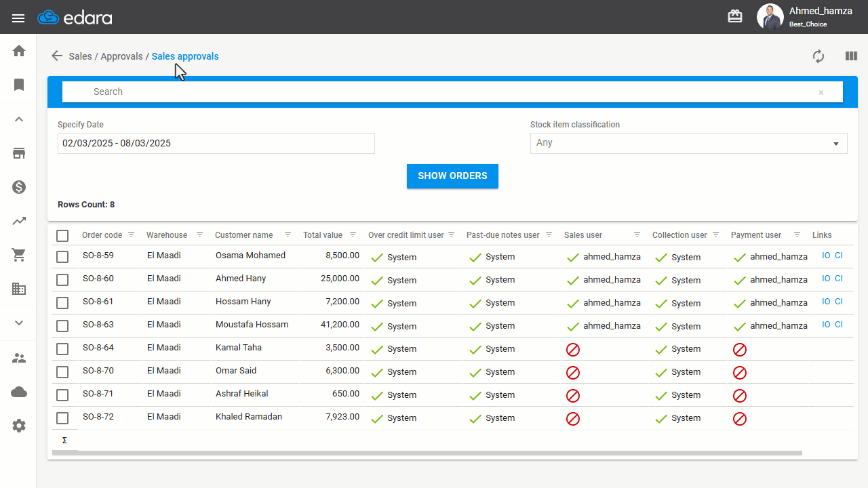868x488 pixels.
Task: Check the row SO-8-64 checkbox
Action: (x=62, y=349)
